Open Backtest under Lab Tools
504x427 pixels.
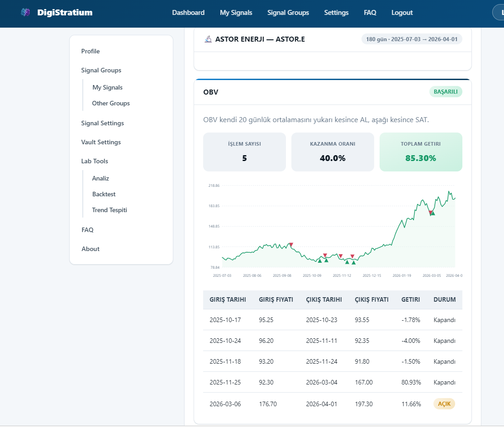click(104, 194)
